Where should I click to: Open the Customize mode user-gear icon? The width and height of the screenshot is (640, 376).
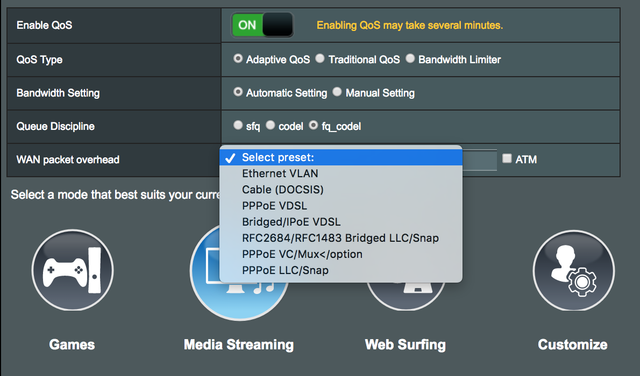click(x=573, y=270)
